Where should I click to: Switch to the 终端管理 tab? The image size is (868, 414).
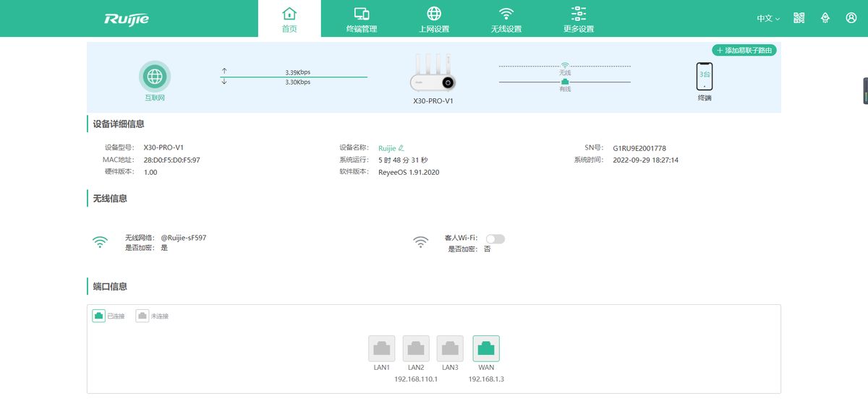pos(362,19)
